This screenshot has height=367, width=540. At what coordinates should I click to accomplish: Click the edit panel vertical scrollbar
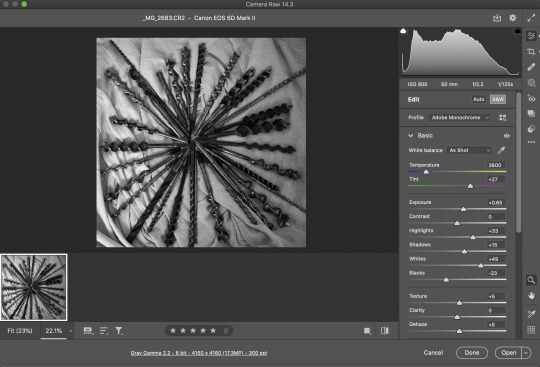518,162
